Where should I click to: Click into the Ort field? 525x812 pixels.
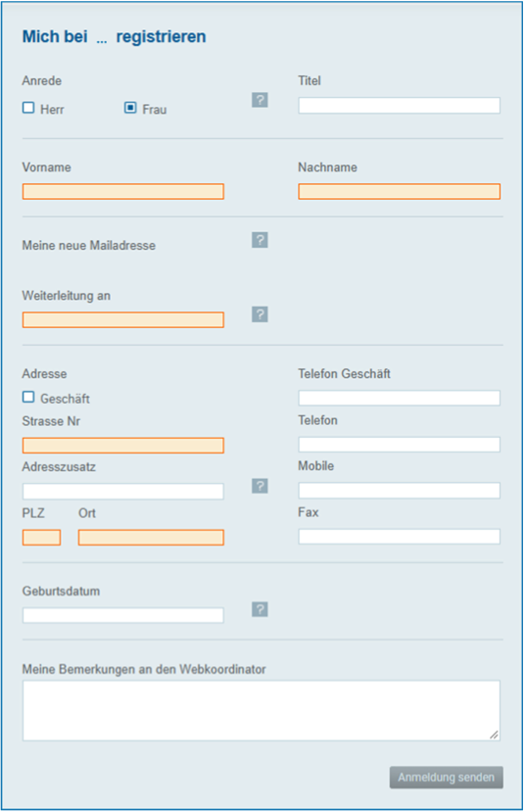tap(151, 538)
